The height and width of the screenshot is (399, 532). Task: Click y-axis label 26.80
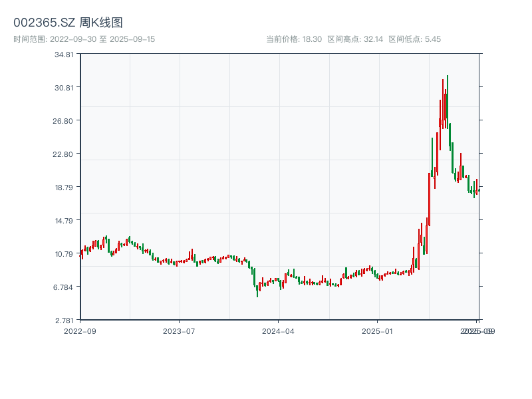(63, 121)
